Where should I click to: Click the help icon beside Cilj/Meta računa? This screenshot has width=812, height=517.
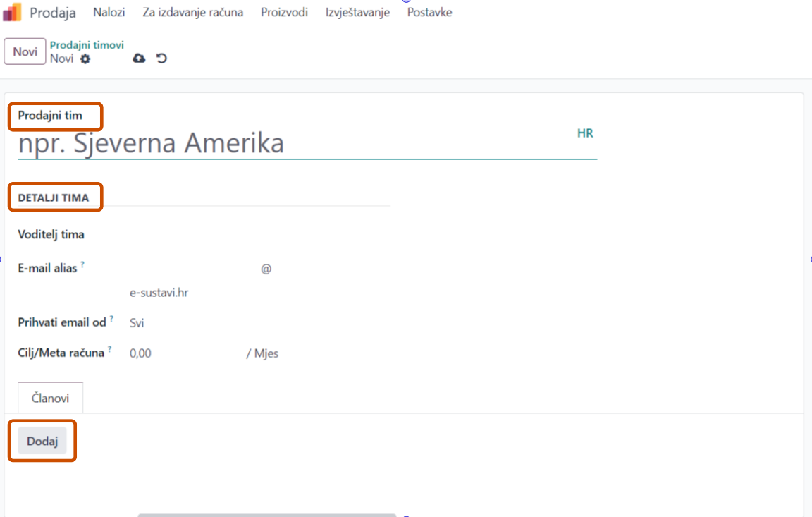click(x=109, y=349)
